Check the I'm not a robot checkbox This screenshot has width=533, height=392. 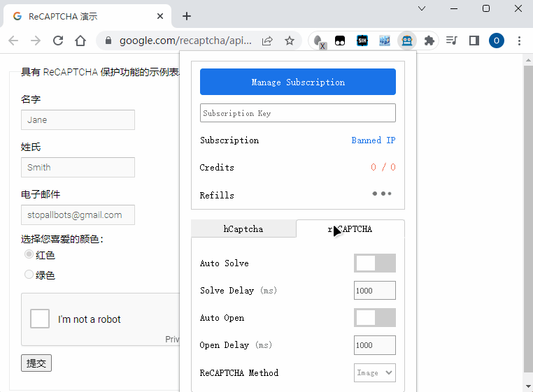40,319
